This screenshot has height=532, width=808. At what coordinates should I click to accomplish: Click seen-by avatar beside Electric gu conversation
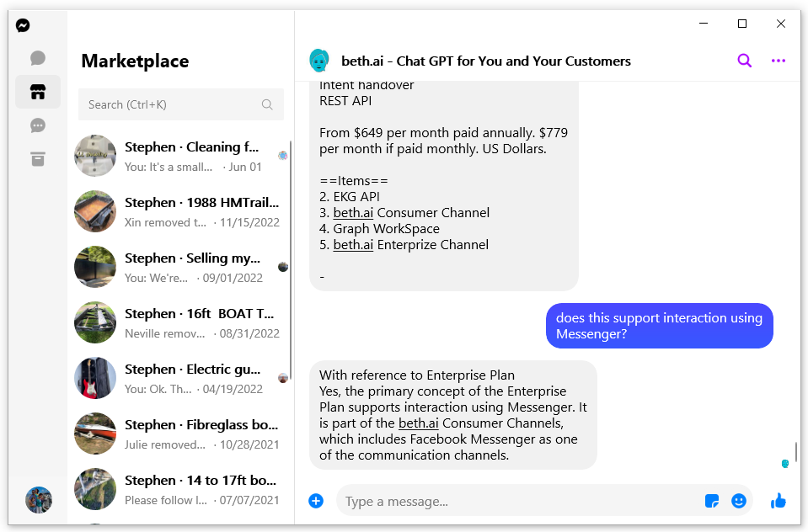coord(283,378)
